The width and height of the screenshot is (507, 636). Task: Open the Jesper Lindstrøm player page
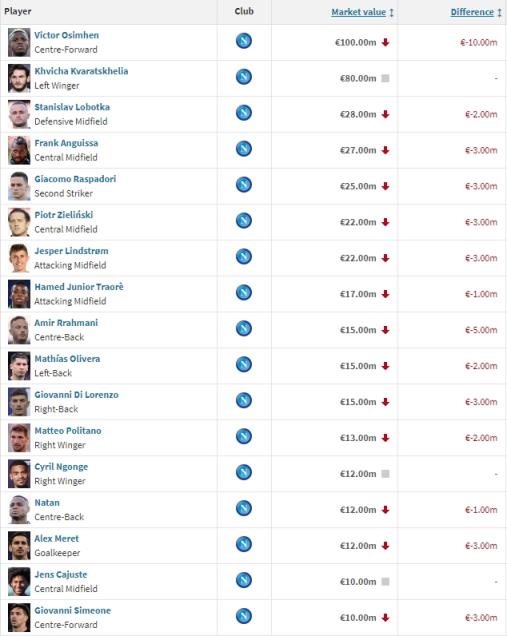coord(71,251)
